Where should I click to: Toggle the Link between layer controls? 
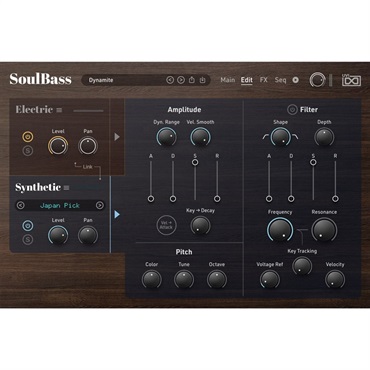87,167
